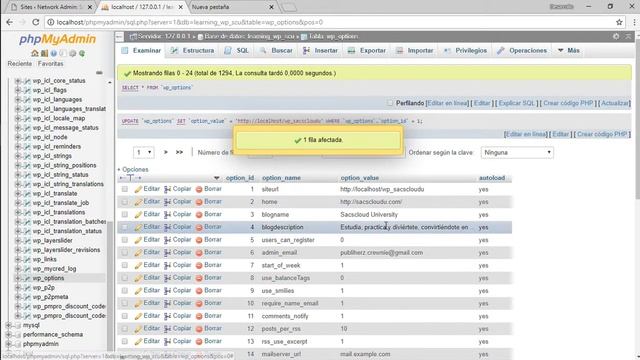
Task: Open column options arrow in table header
Action: tap(216, 178)
